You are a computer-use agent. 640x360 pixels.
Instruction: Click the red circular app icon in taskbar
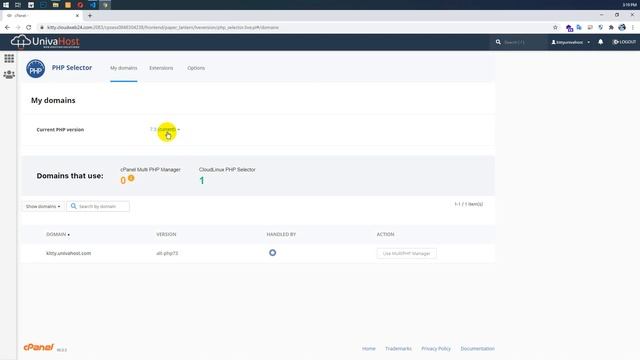pos(80,5)
